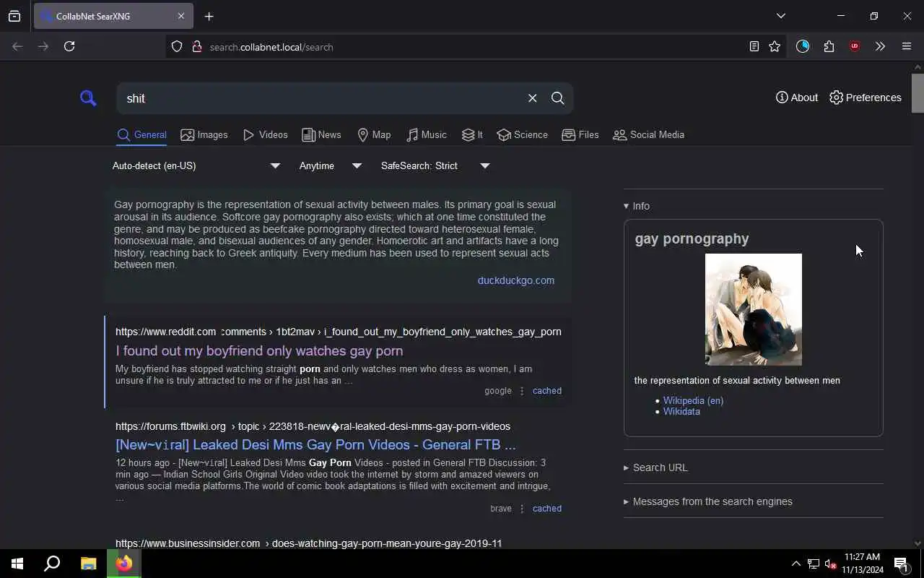Viewport: 924px width, 578px height.
Task: Open the Firefox application menu
Action: pos(907,46)
